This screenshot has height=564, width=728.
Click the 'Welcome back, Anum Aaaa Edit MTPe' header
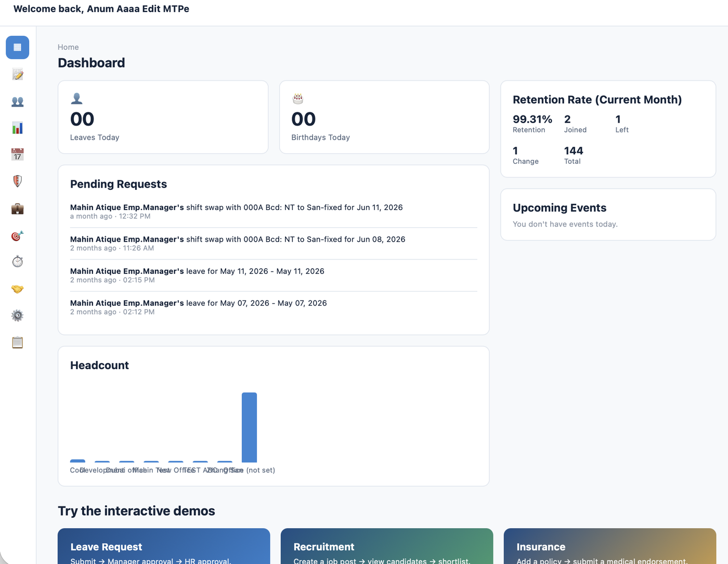coord(101,9)
